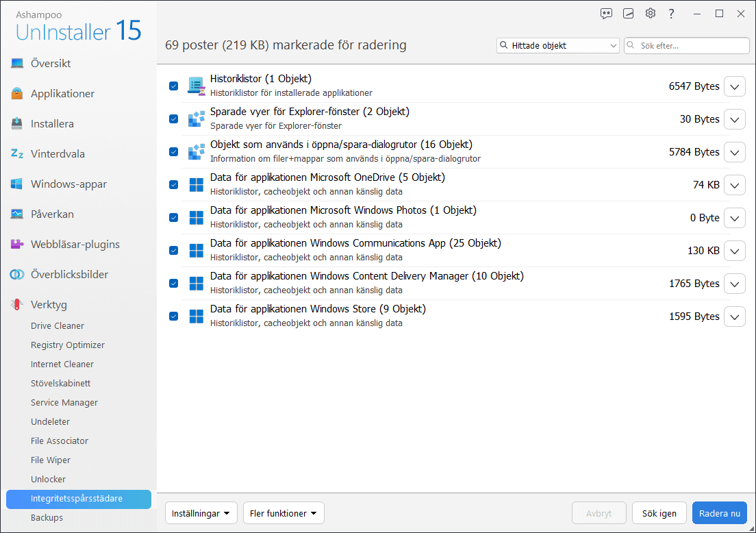Expand Content Delivery Manager row chevron
Image resolution: width=756 pixels, height=533 pixels.
coord(735,284)
